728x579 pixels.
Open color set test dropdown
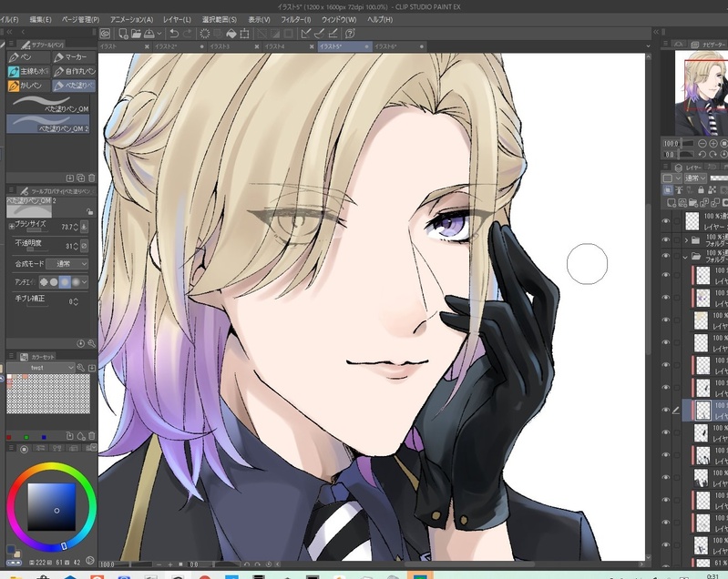click(40, 368)
